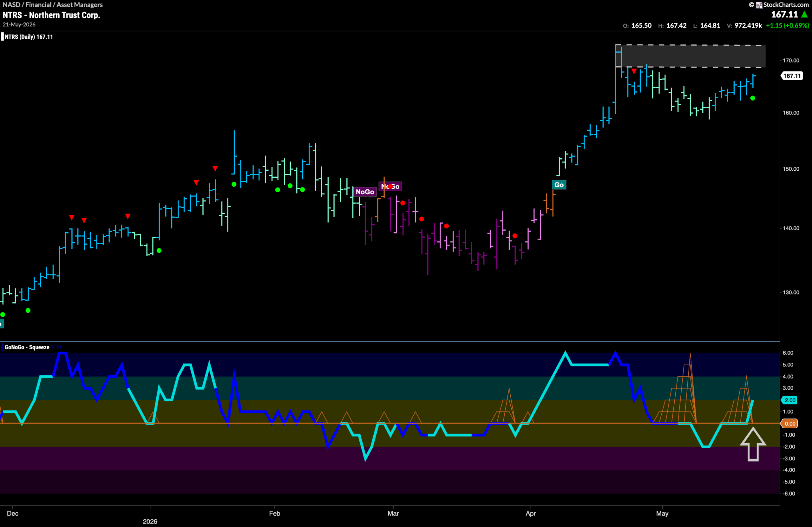Click the gray shaded resistance zone near 170

click(x=691, y=56)
